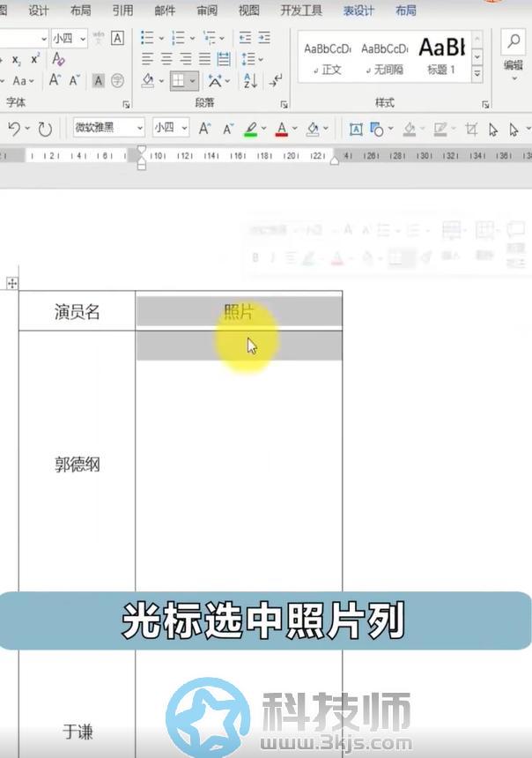Switch to 审阅 tab
Image resolution: width=532 pixels, height=758 pixels.
coord(207,11)
